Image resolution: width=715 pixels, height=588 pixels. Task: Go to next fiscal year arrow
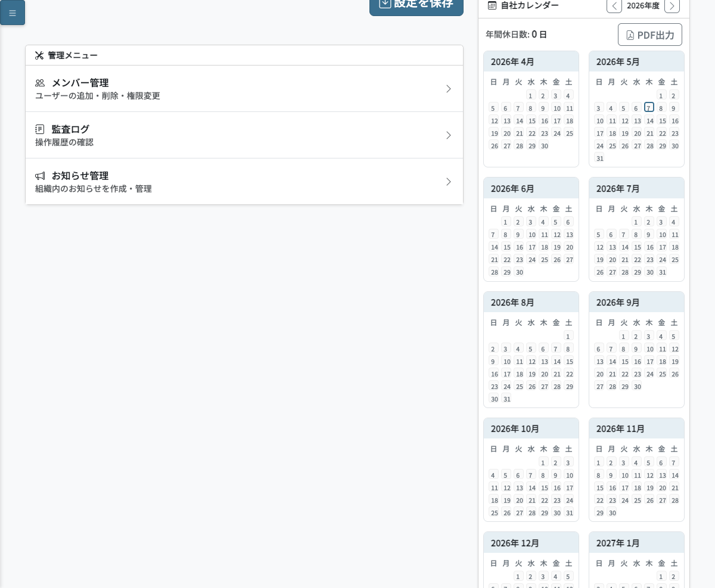(672, 5)
